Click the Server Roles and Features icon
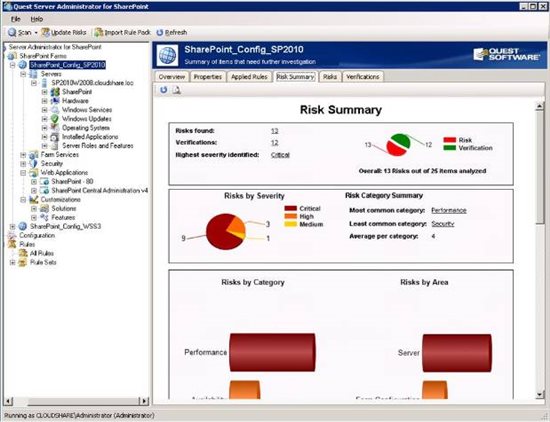The image size is (550, 422). coord(55,146)
